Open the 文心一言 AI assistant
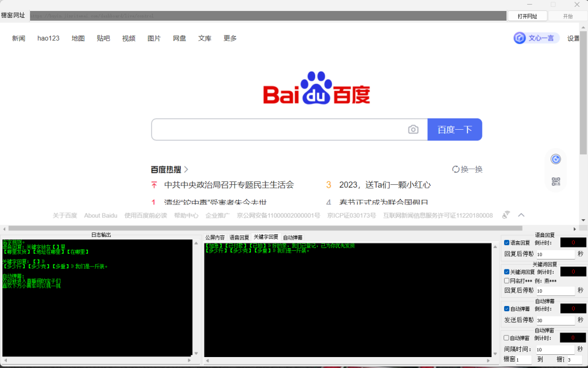Image resolution: width=588 pixels, height=368 pixels. [536, 38]
